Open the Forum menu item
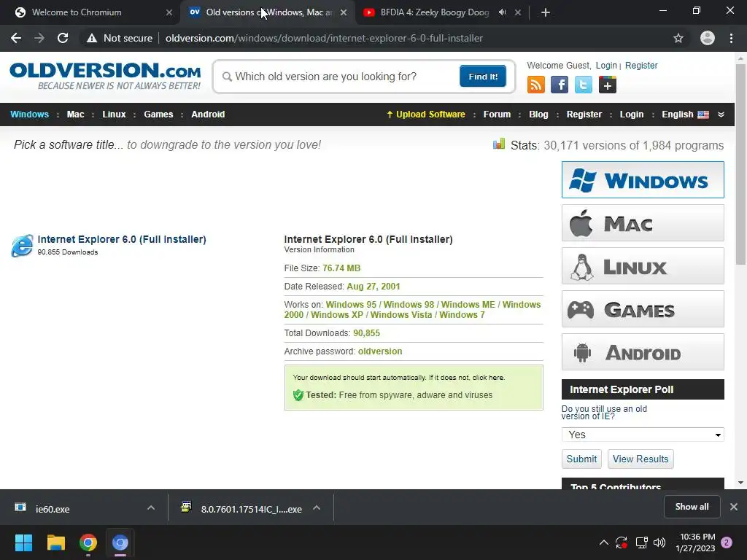 click(497, 114)
